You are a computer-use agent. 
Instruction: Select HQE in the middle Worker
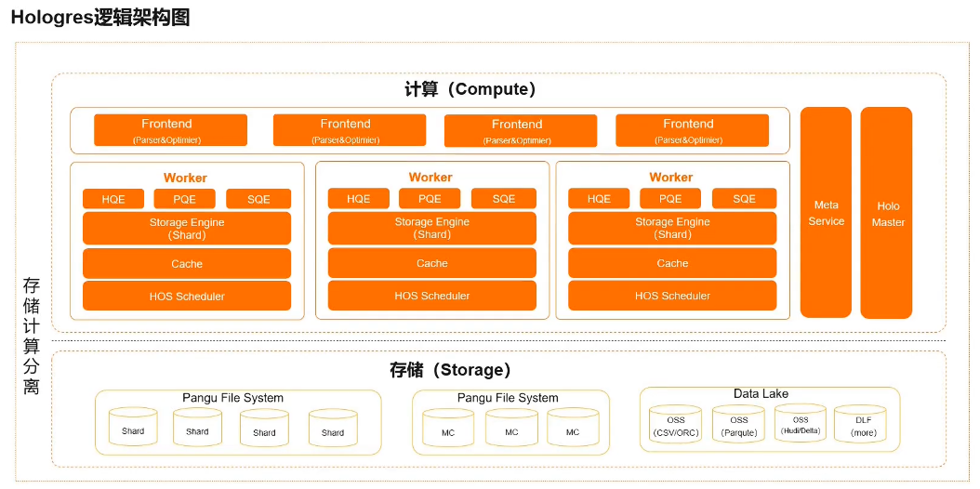[358, 199]
